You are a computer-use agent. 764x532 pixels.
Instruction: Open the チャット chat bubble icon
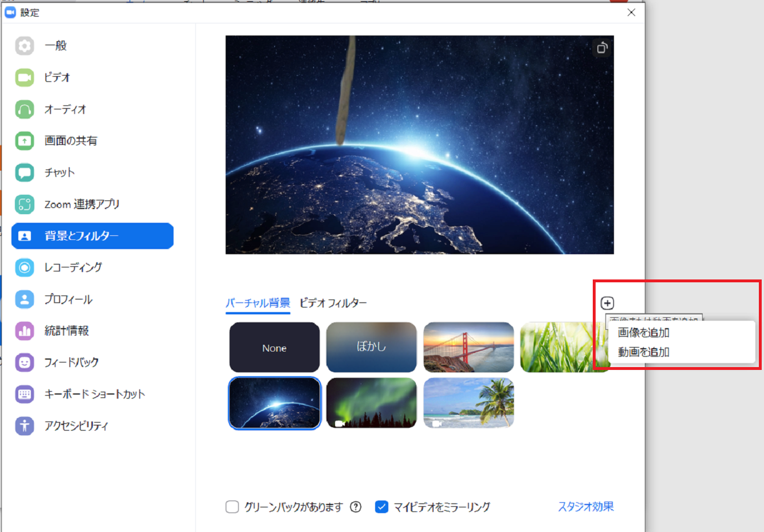(x=25, y=172)
